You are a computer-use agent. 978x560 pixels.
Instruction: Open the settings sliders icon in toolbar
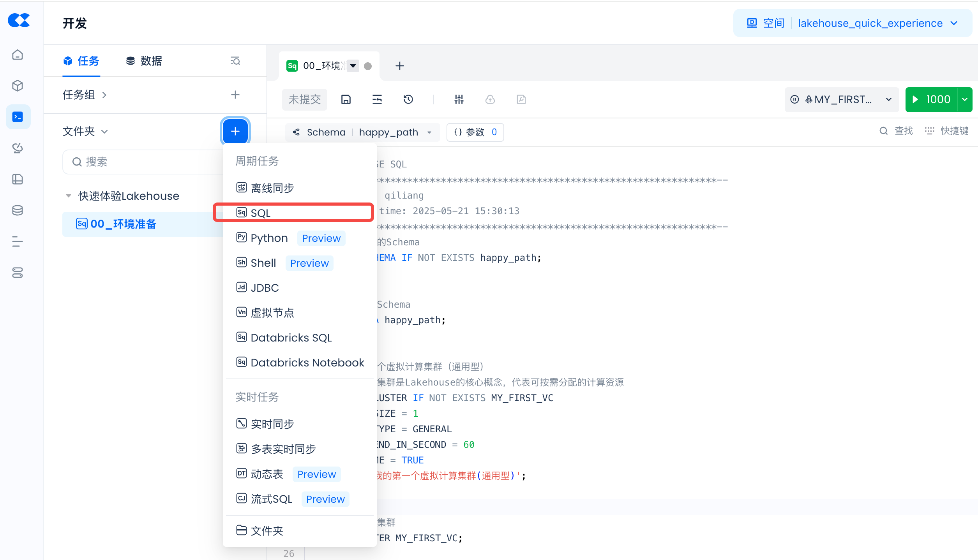(x=459, y=100)
